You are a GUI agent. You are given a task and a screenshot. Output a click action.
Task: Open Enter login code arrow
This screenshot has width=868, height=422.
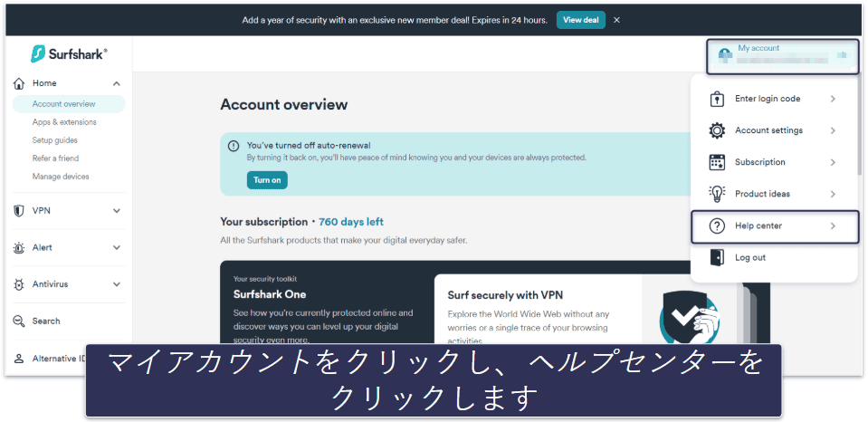pos(833,99)
